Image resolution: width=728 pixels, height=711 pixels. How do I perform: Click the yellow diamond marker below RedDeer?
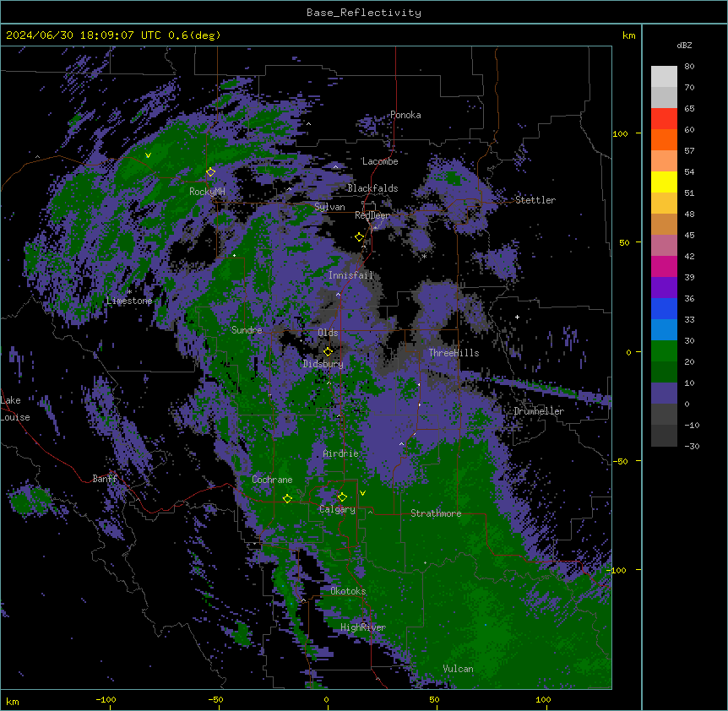tap(359, 237)
